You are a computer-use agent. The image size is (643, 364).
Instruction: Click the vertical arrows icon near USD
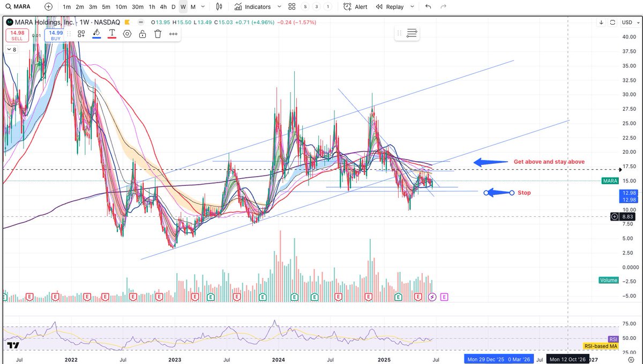[612, 22]
